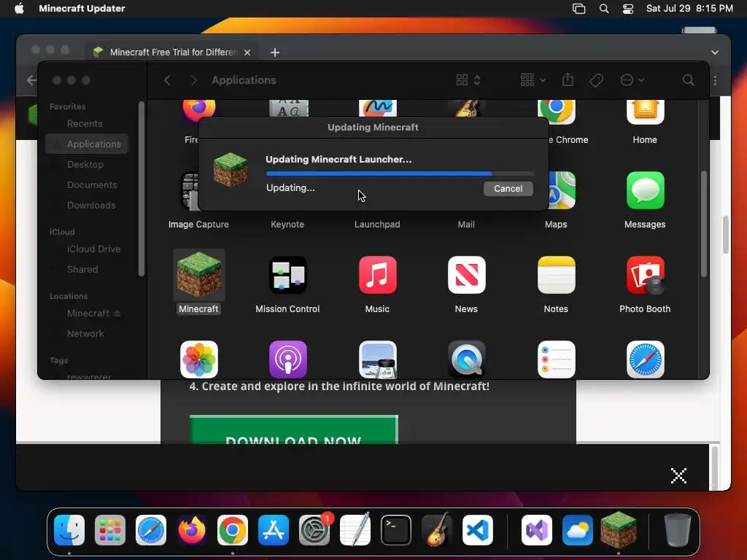
Task: Open Firefox from the Dock
Action: [x=192, y=529]
